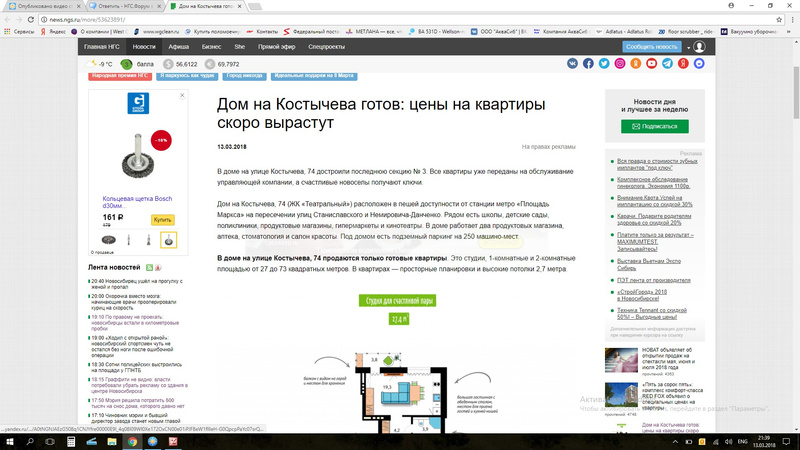Select the Город никогда tag
Image resolution: width=800 pixels, height=450 pixels.
[244, 76]
